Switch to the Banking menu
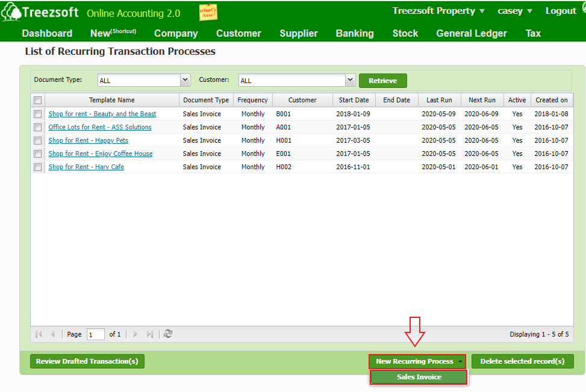Screen dimensions: 586x392 pyautogui.click(x=354, y=33)
